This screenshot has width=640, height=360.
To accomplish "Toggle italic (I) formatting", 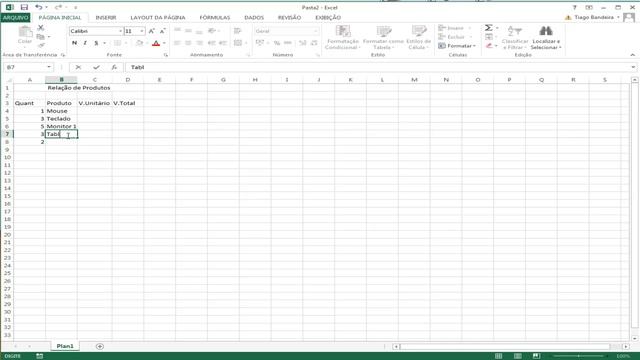I will (x=85, y=43).
